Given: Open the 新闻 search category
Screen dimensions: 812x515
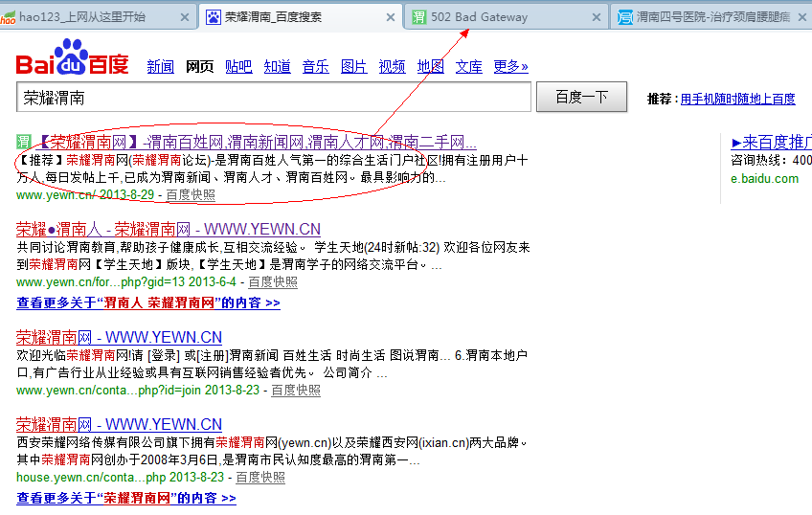Looking at the screenshot, I should pos(160,66).
